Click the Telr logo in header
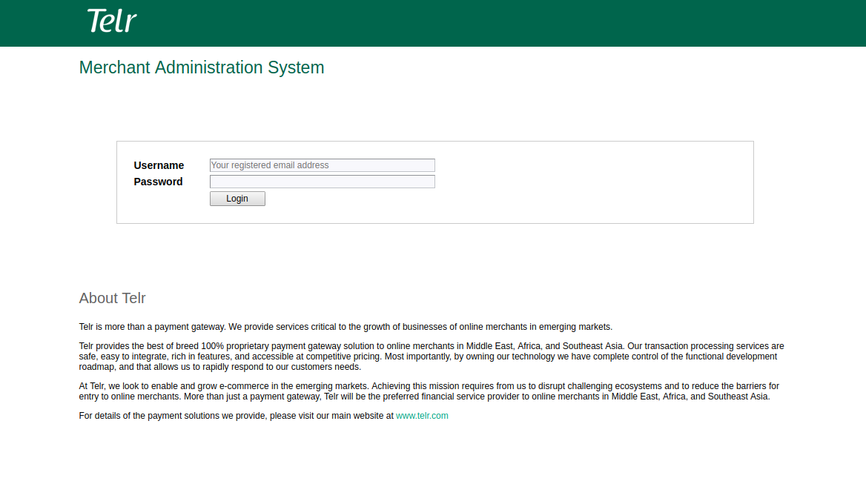The image size is (866, 504). [111, 21]
